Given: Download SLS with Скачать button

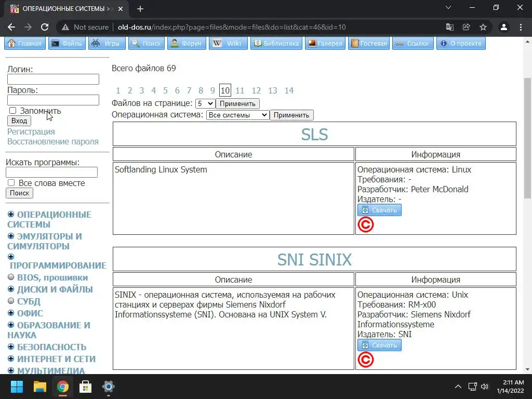Looking at the screenshot, I should [379, 210].
